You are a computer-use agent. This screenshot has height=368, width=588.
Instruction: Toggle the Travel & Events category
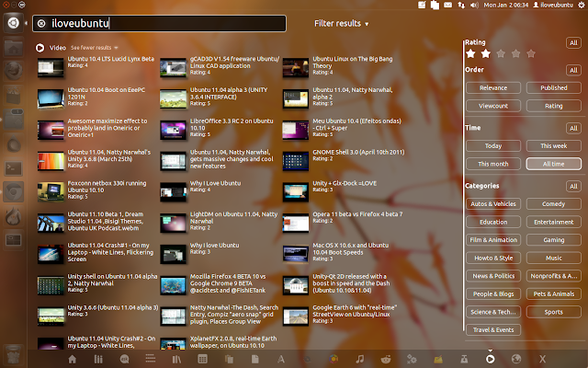point(493,330)
